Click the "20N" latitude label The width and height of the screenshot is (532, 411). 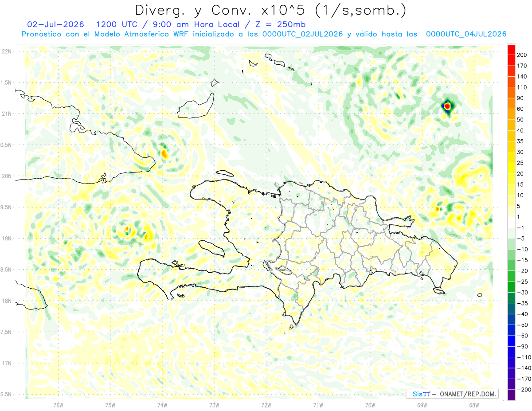(6, 176)
